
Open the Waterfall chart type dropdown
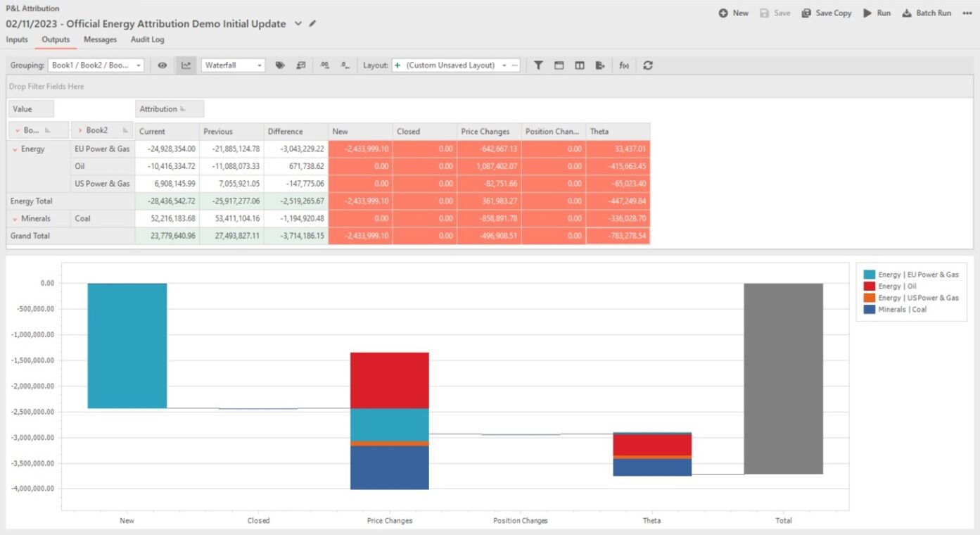[233, 65]
